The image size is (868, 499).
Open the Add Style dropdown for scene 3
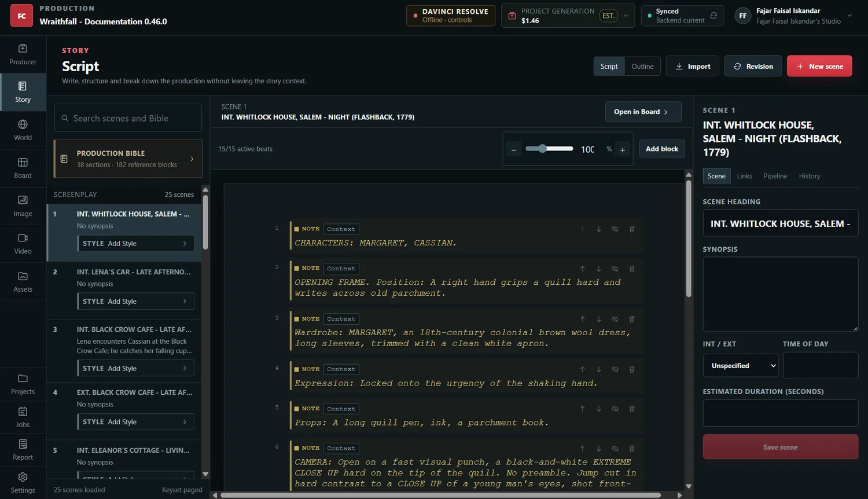(136, 369)
